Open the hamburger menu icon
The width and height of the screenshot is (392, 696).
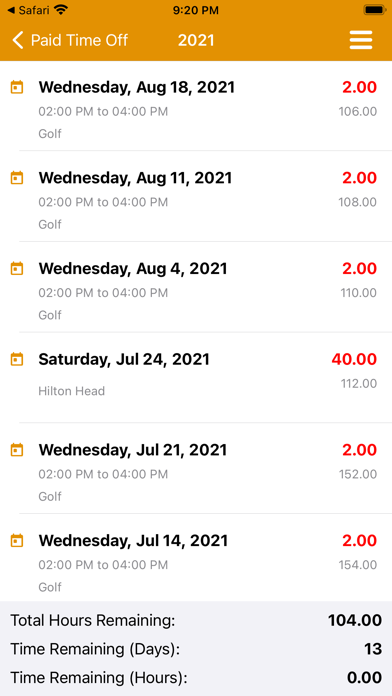(x=360, y=40)
